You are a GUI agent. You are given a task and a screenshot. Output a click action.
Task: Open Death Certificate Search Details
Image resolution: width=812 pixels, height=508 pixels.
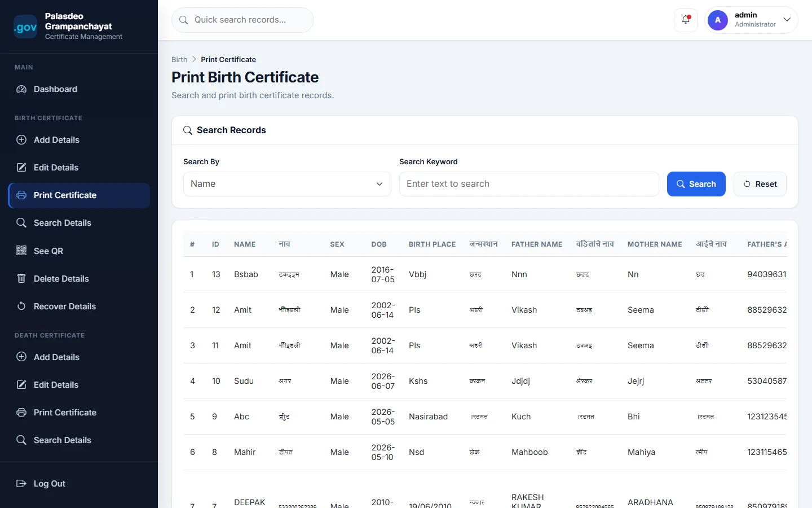pos(79,440)
